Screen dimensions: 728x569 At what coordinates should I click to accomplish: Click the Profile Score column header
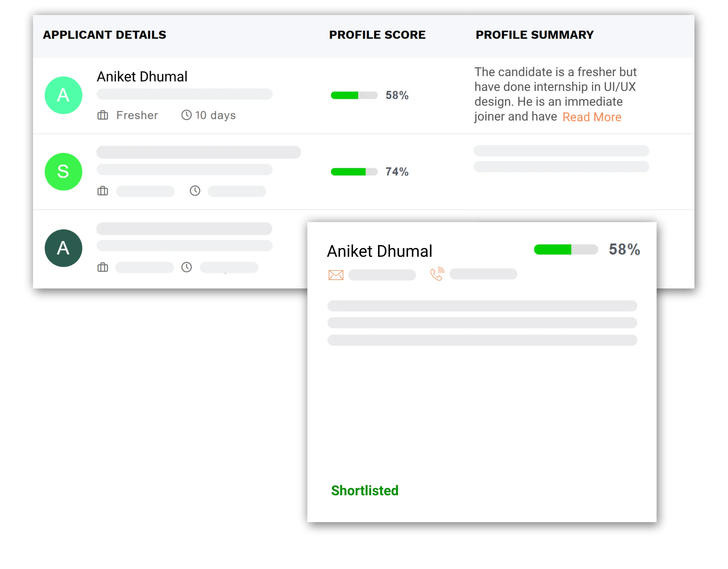point(377,35)
